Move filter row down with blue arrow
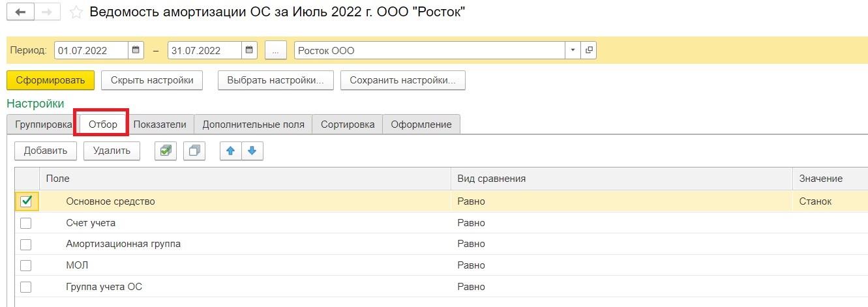 252,151
